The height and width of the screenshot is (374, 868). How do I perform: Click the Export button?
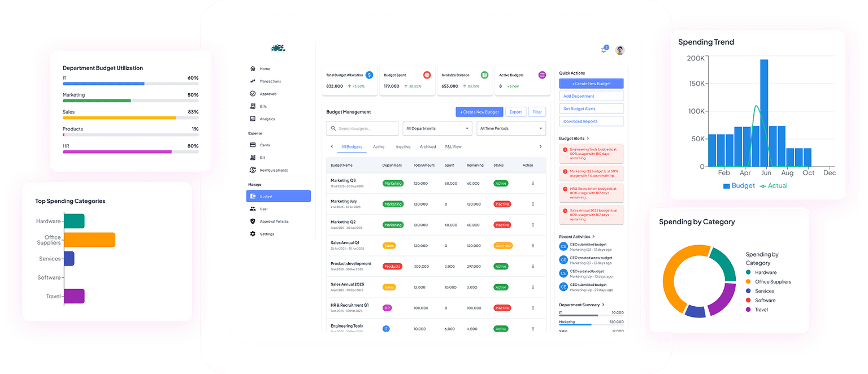515,112
